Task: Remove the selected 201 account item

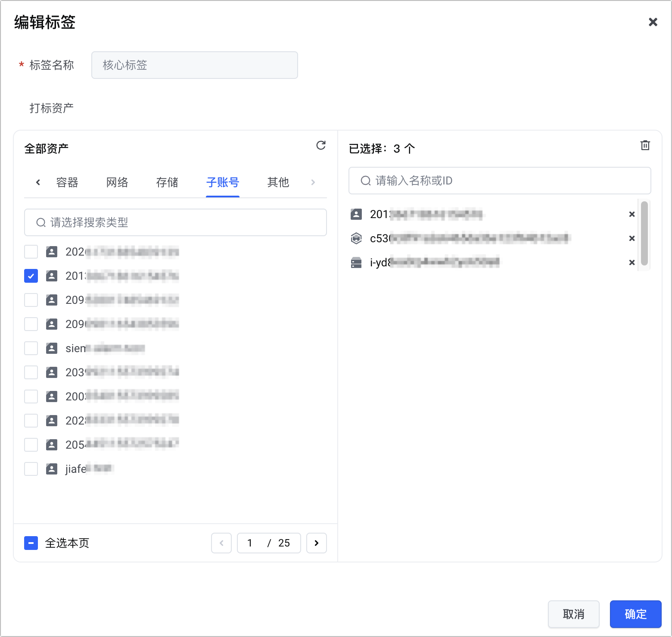Action: click(x=632, y=214)
